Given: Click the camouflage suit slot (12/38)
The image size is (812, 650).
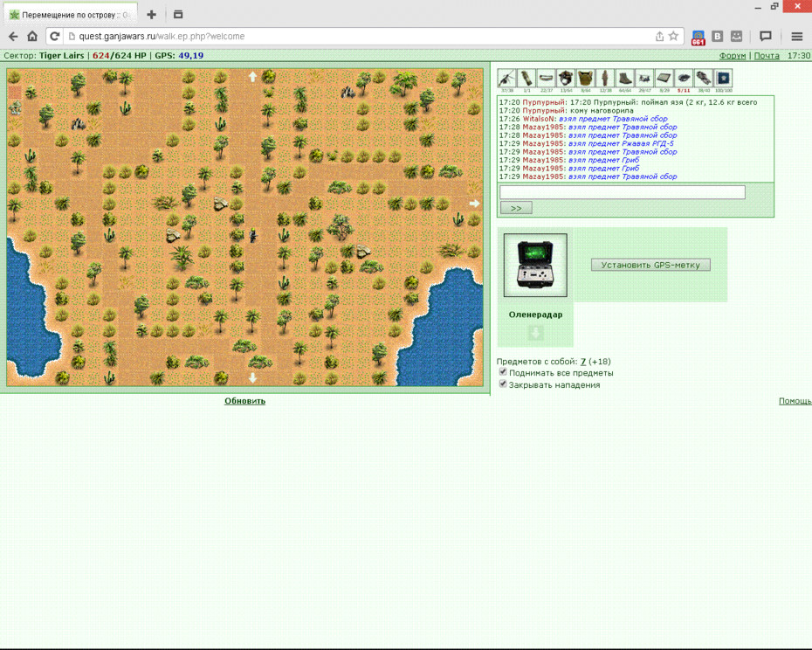Looking at the screenshot, I should point(605,79).
